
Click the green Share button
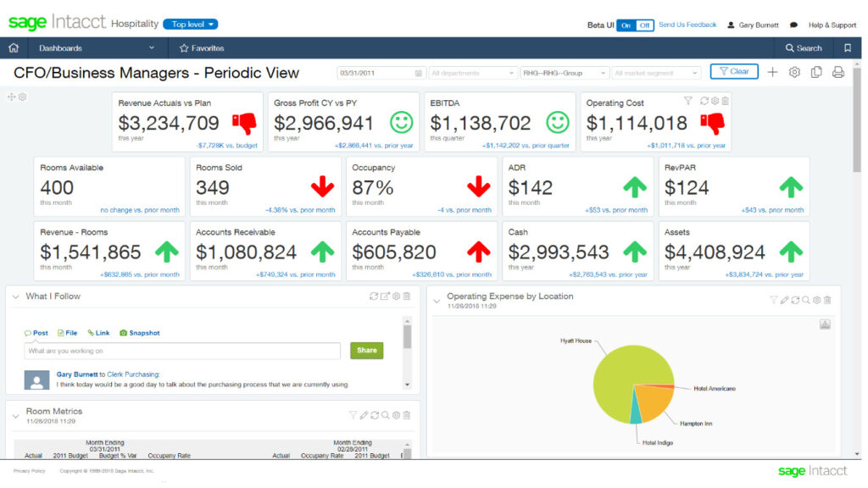[366, 350]
